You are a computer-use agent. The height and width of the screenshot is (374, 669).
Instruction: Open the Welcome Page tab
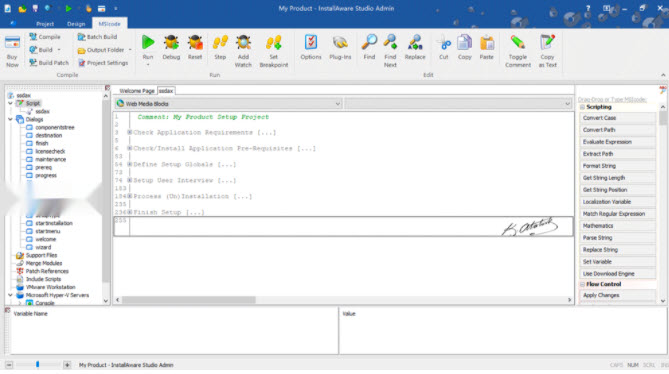pyautogui.click(x=137, y=91)
